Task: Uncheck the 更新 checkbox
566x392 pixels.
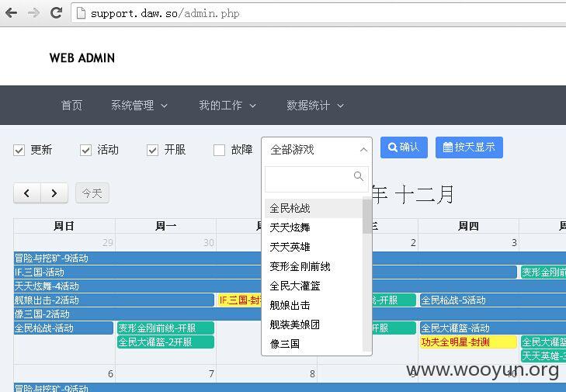Action: [x=19, y=150]
